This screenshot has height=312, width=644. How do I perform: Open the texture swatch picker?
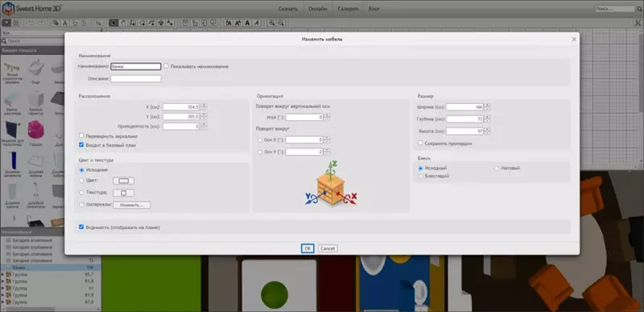(124, 193)
